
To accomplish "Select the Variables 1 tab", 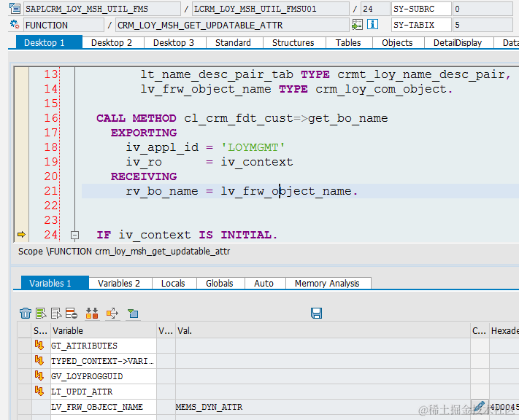I will [55, 283].
